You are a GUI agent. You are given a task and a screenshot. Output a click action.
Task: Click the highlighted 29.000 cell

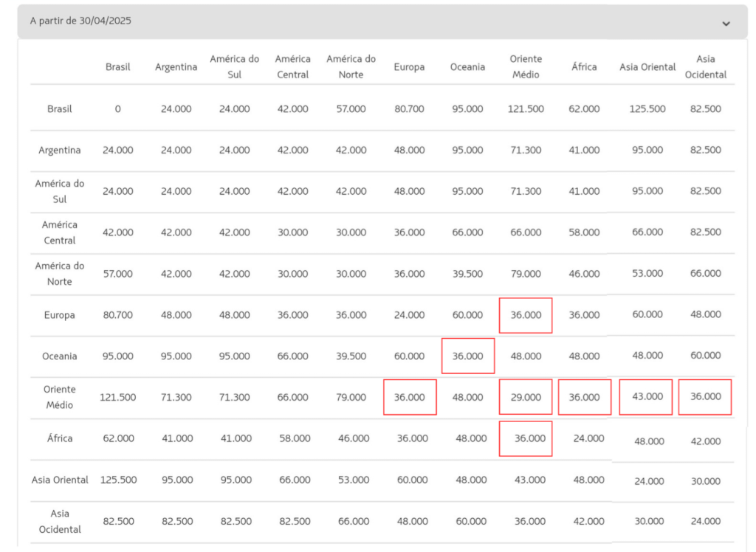526,397
